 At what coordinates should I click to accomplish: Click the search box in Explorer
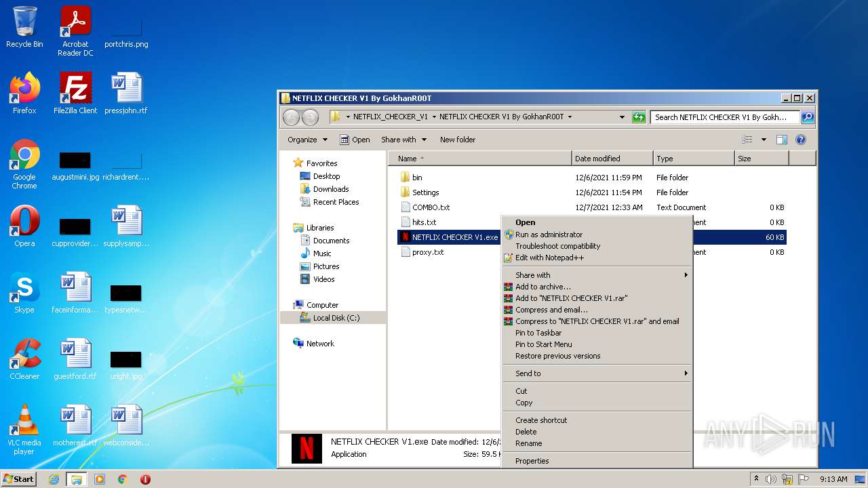click(x=724, y=117)
